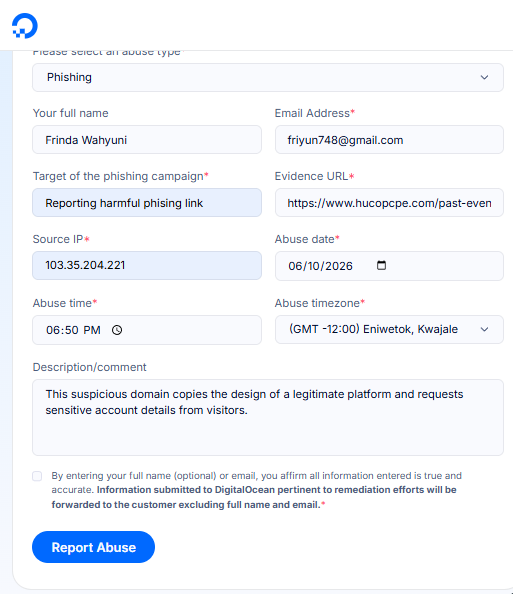This screenshot has height=594, width=513.
Task: Click the Abuse date value 06/10/2026
Action: point(321,266)
